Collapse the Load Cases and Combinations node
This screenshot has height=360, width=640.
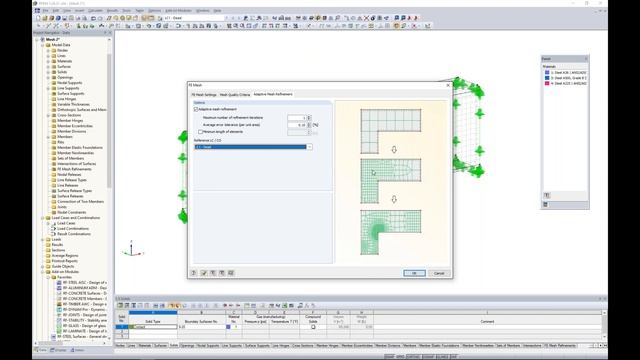(x=43, y=218)
